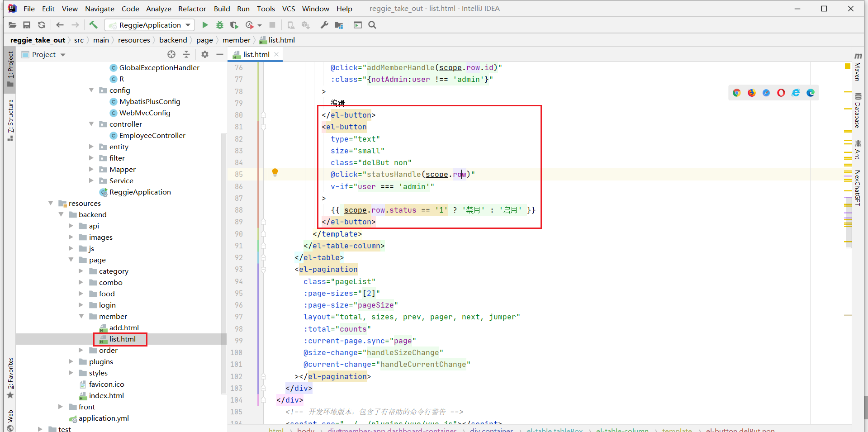This screenshot has height=432, width=868.
Task: Click the yellow warning indicator atop editor
Action: [848, 66]
